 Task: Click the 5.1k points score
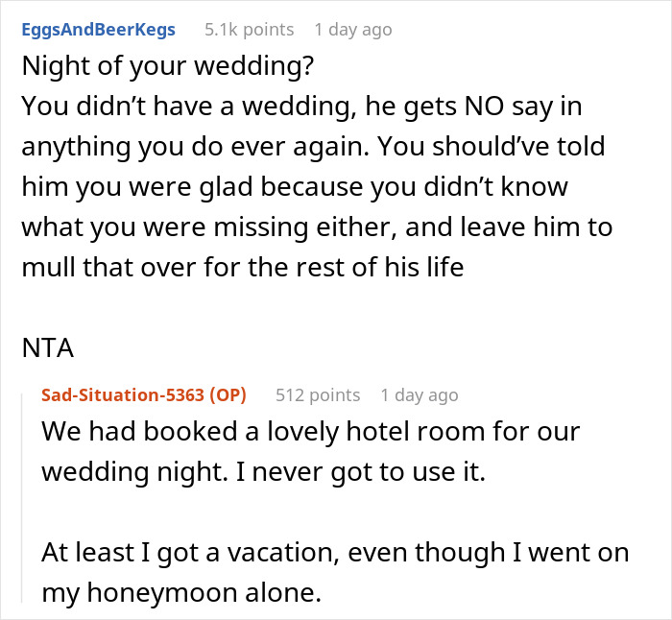coord(249,30)
